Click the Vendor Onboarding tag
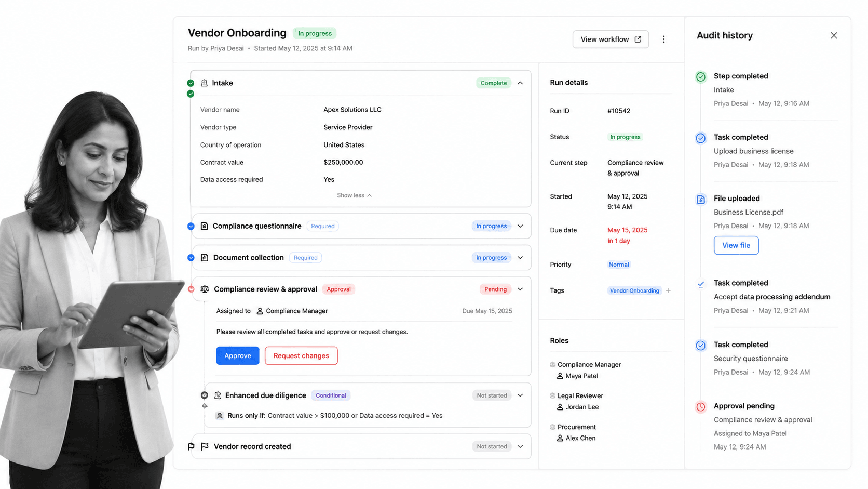Image resolution: width=868 pixels, height=489 pixels. click(634, 290)
